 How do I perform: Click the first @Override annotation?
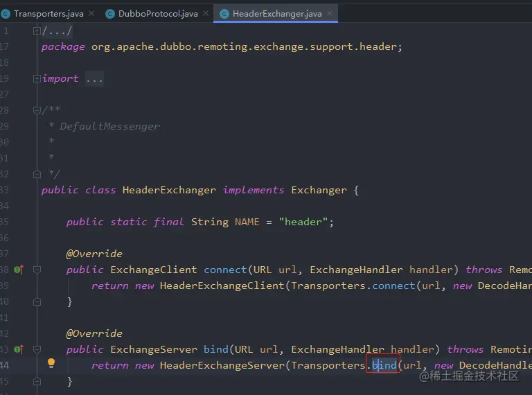94,254
